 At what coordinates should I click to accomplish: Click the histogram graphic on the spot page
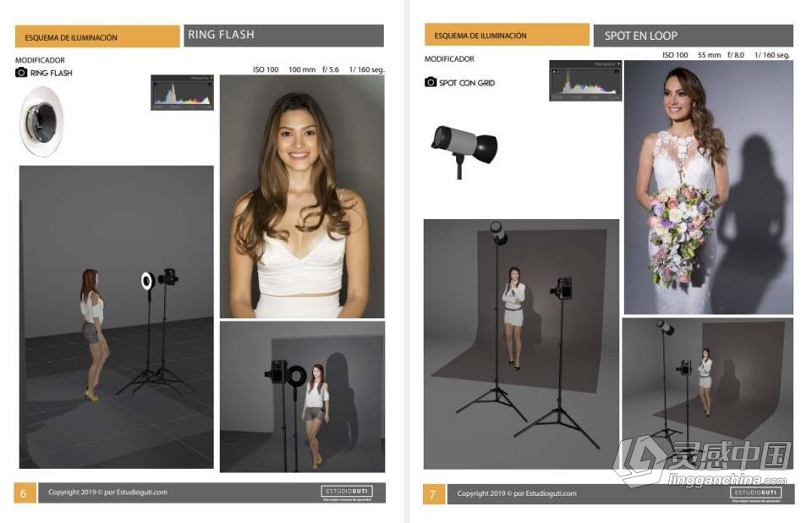585,80
